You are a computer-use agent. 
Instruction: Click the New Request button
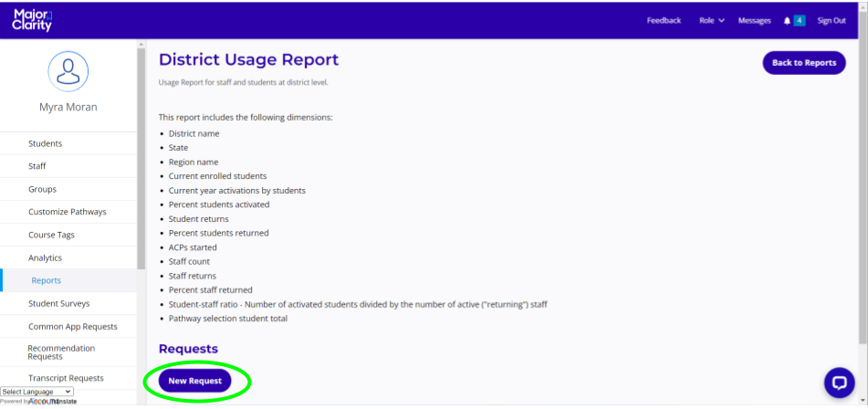pos(194,381)
